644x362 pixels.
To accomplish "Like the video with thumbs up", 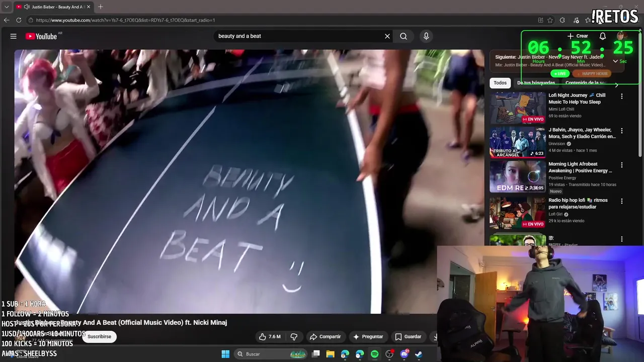I will pyautogui.click(x=270, y=337).
